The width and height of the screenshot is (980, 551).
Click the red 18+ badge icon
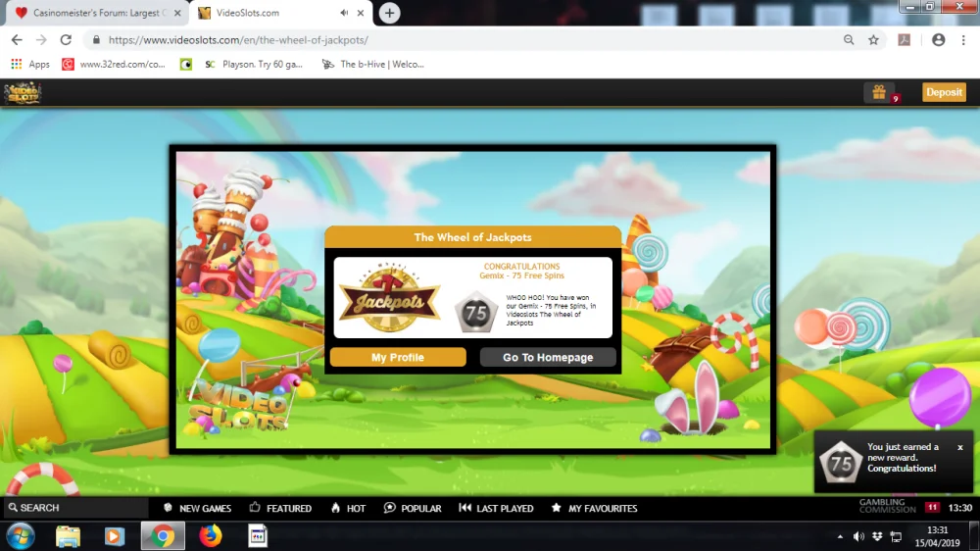(932, 507)
